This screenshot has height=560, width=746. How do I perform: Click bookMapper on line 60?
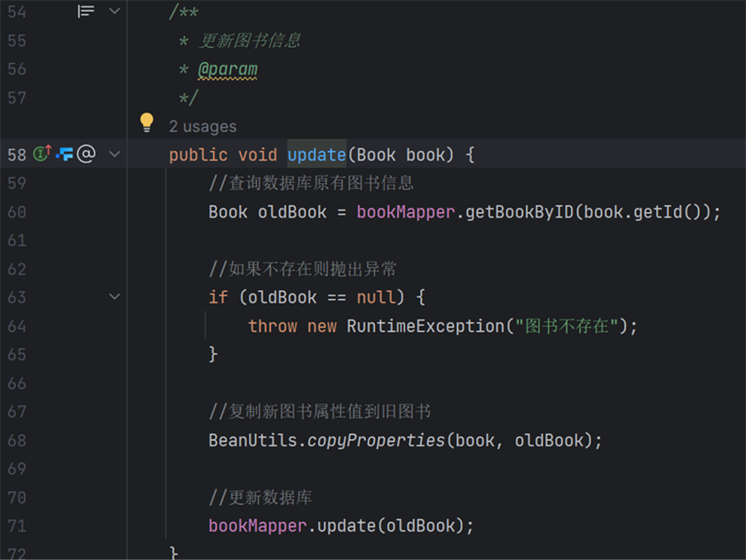(x=406, y=212)
